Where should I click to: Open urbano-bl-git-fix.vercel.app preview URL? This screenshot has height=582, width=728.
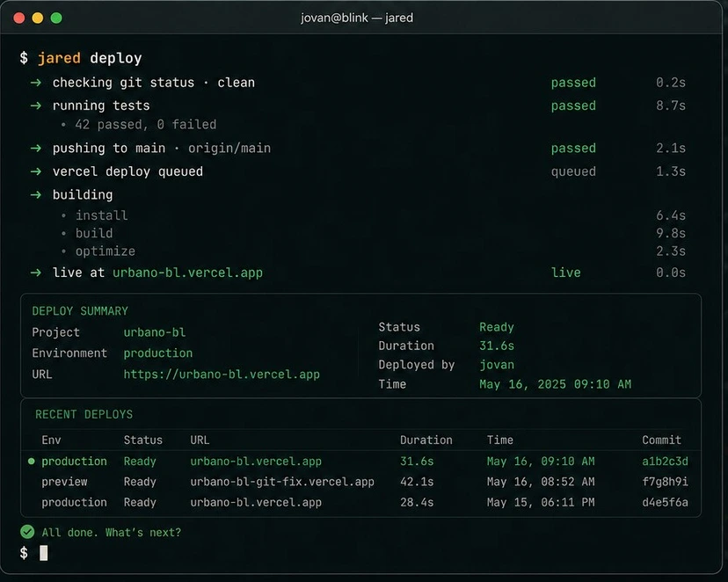point(282,482)
